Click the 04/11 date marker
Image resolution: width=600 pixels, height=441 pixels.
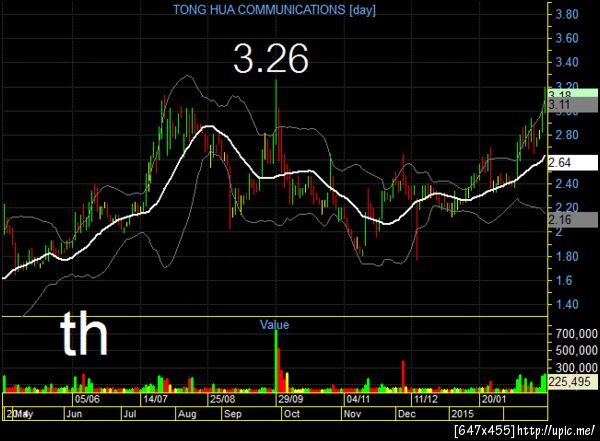pos(358,399)
